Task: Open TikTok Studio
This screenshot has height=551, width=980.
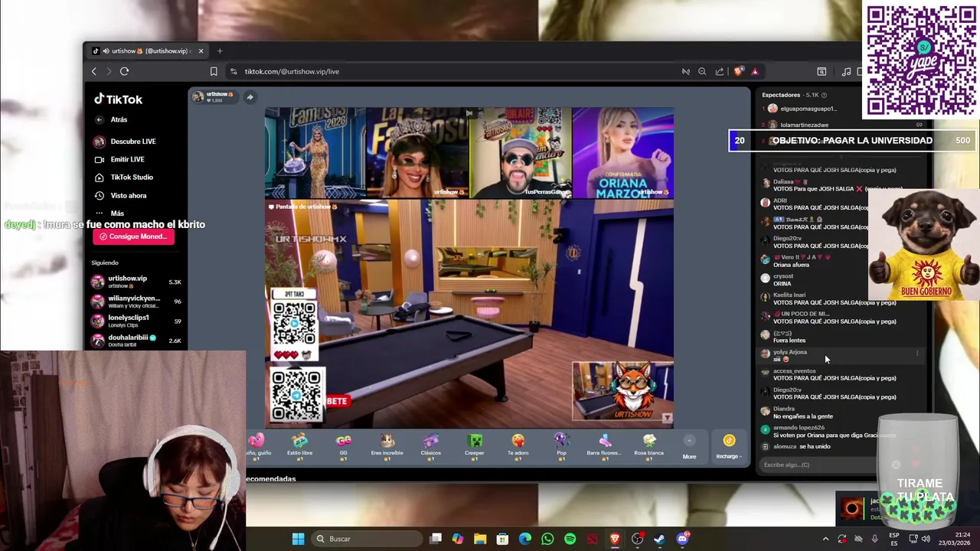Action: point(124,177)
